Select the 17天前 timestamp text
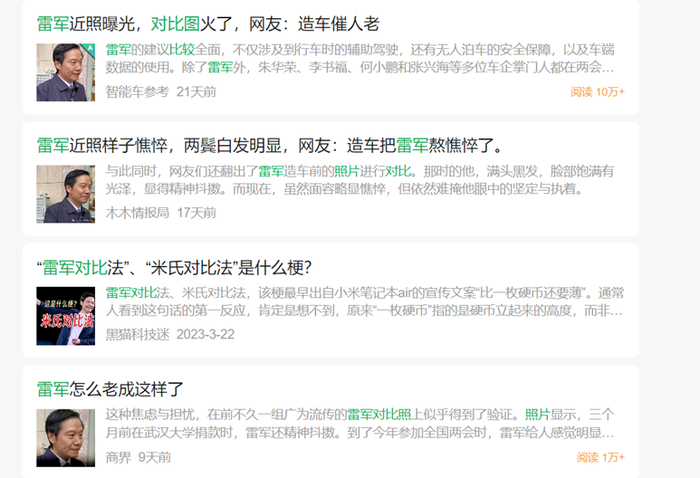This screenshot has height=478, width=700. [x=196, y=213]
